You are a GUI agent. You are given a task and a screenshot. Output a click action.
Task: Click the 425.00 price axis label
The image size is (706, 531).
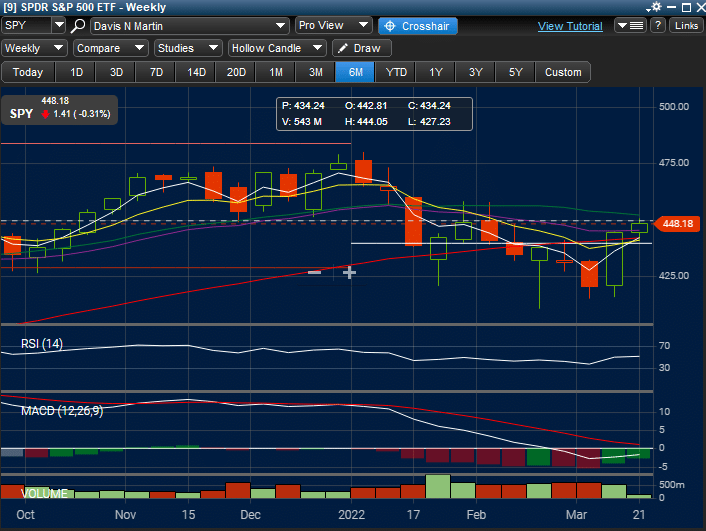pos(674,275)
